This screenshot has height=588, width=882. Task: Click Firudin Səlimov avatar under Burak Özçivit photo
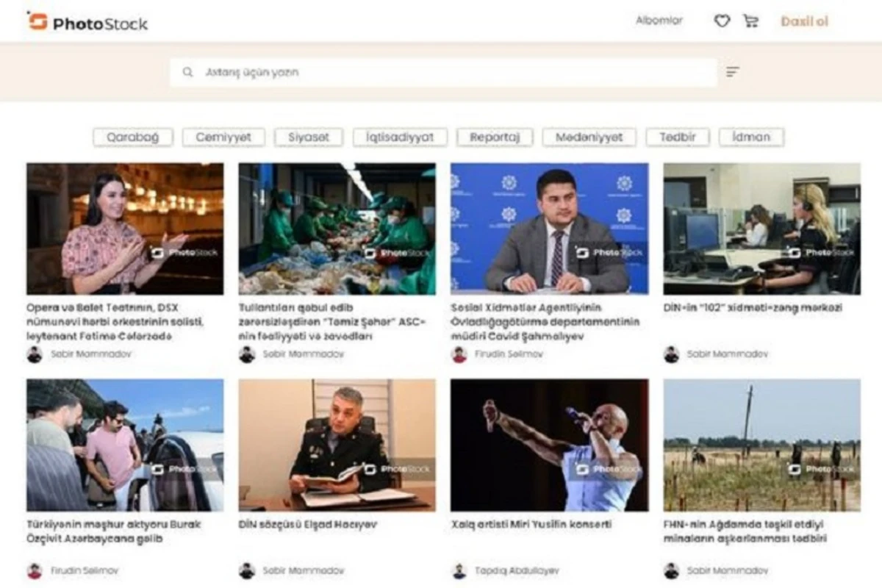35,571
